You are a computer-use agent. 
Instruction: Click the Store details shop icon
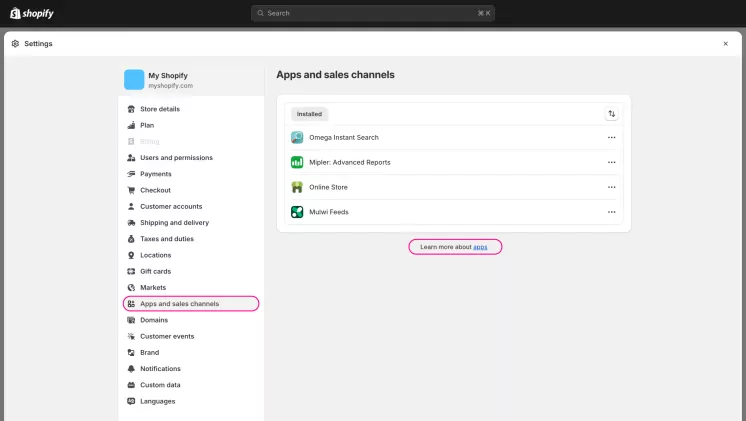pyautogui.click(x=131, y=109)
